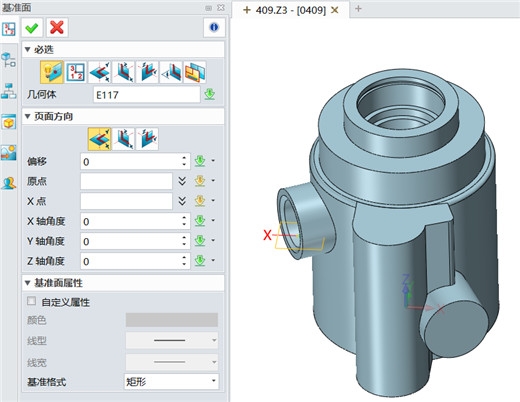Choose the offset planes icon in 必选 row

click(x=195, y=72)
